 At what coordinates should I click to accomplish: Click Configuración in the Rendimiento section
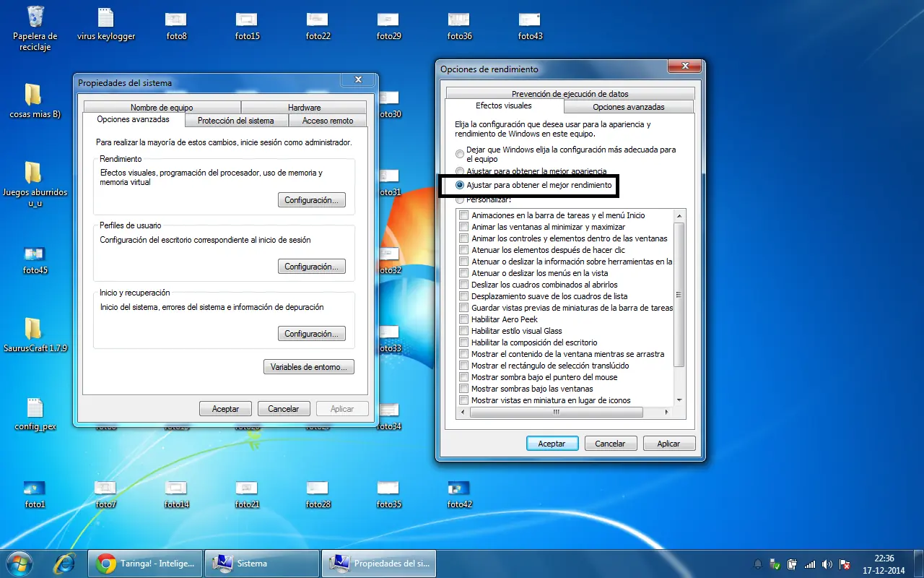312,200
